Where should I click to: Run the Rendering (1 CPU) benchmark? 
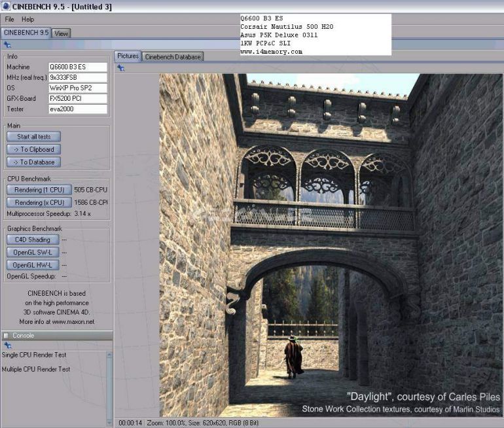pyautogui.click(x=39, y=190)
